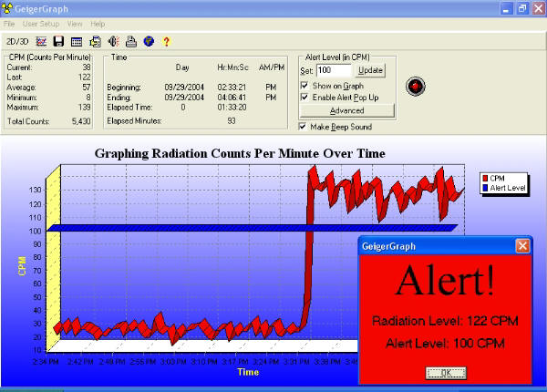Toggle the Enable Alert Pop Up checkbox

304,97
